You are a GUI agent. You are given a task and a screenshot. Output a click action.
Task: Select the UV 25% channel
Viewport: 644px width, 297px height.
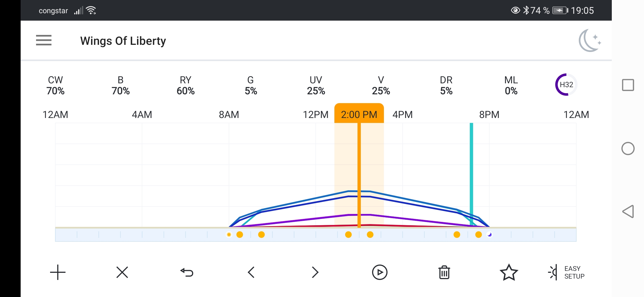[x=316, y=86]
